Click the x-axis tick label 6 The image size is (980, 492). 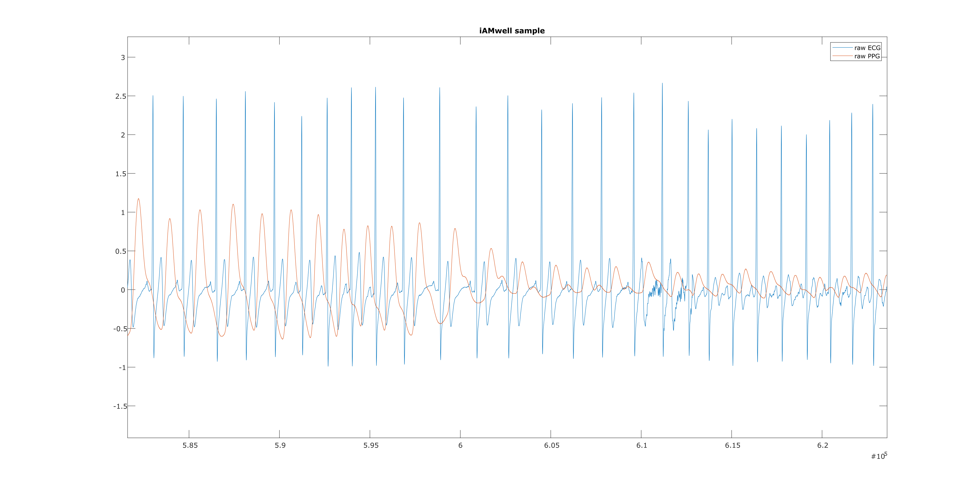pyautogui.click(x=460, y=446)
